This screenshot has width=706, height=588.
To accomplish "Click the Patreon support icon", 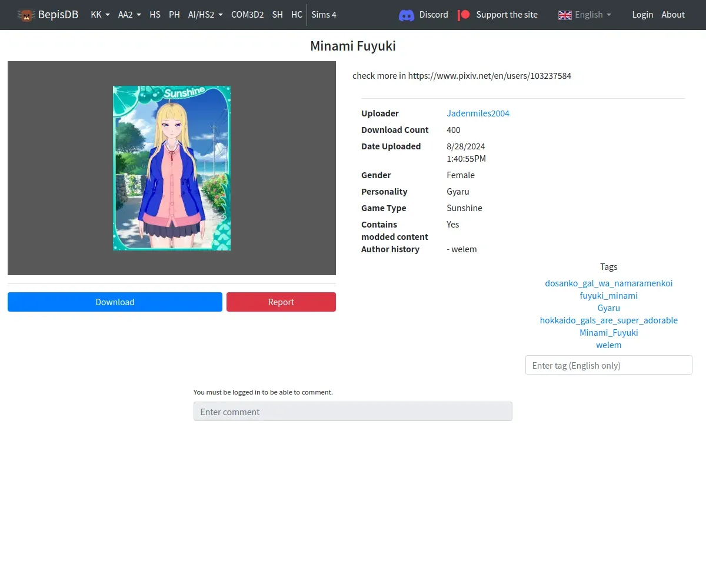I will coord(464,15).
